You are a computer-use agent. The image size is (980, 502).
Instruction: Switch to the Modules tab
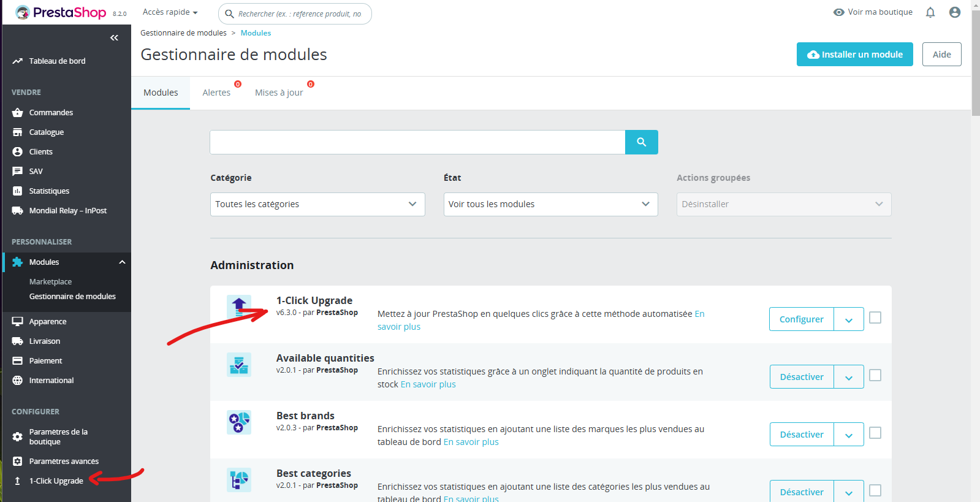[x=161, y=93]
